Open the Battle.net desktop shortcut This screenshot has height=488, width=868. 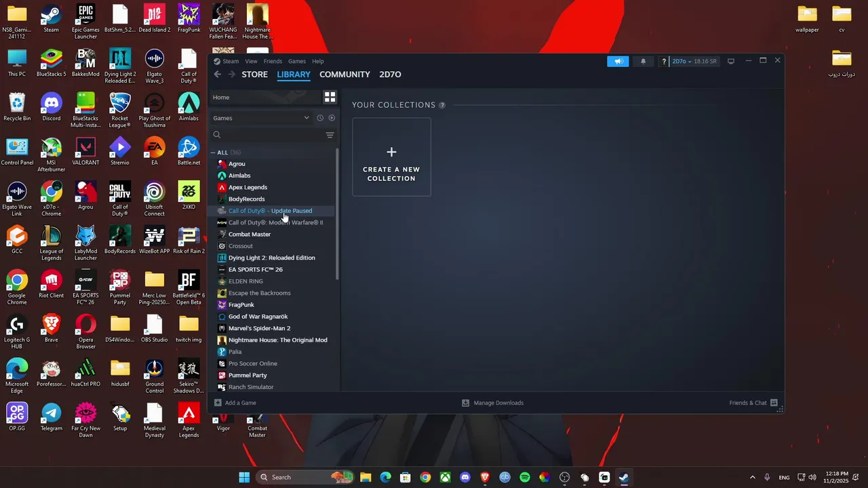pyautogui.click(x=189, y=151)
